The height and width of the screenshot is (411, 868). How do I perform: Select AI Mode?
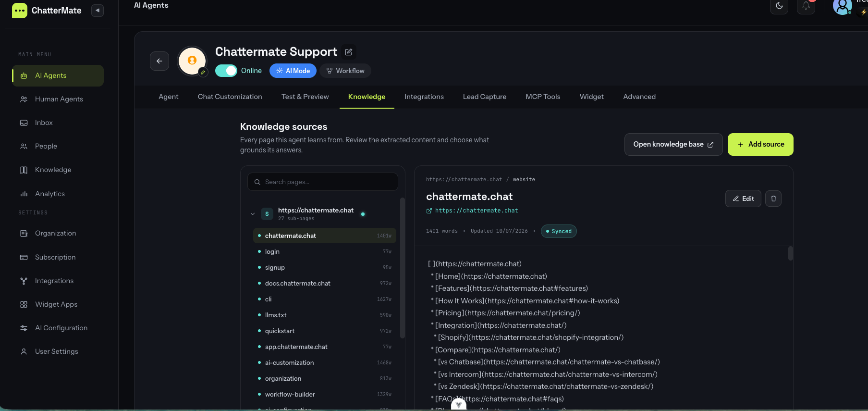[293, 71]
